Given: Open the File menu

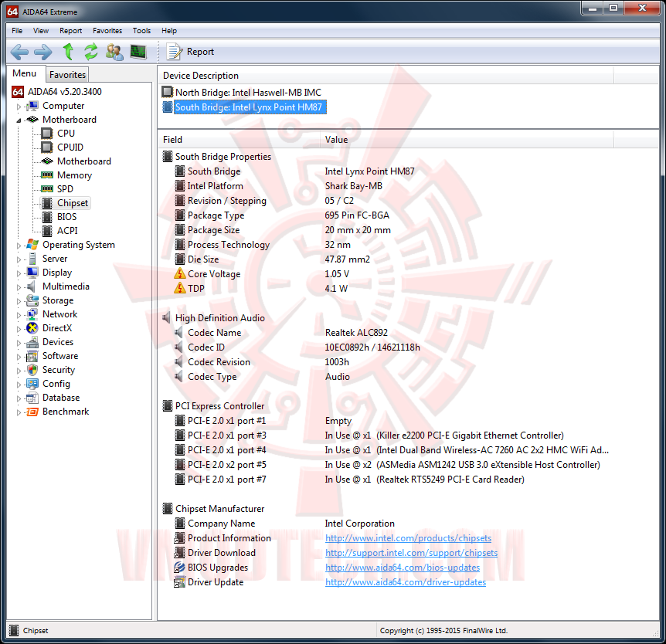Looking at the screenshot, I should coord(17,31).
